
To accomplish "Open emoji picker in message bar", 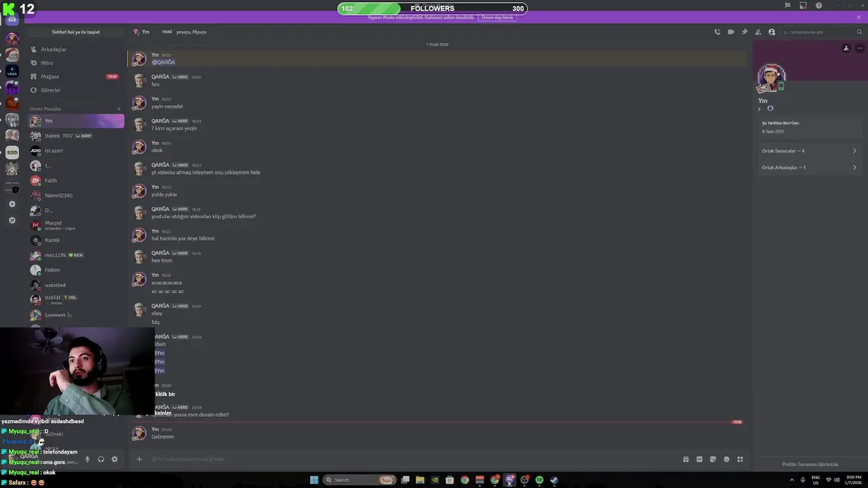I will click(x=726, y=460).
